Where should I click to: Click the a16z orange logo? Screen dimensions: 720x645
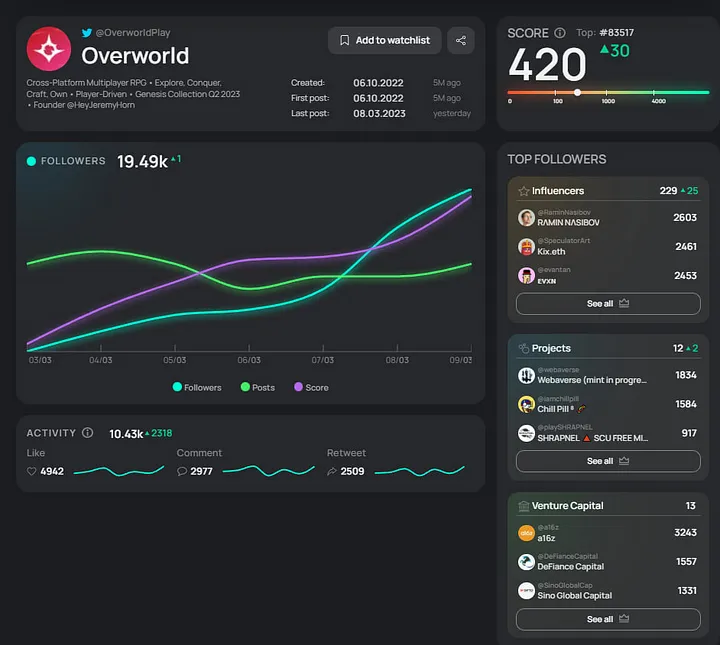526,533
